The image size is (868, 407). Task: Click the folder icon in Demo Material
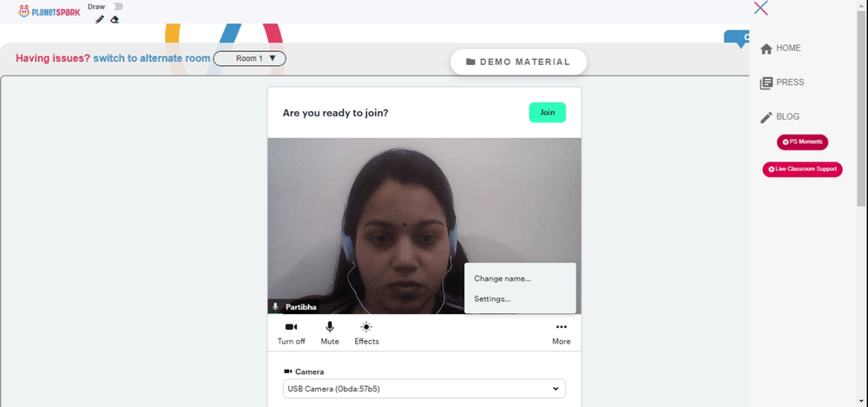[x=470, y=62]
